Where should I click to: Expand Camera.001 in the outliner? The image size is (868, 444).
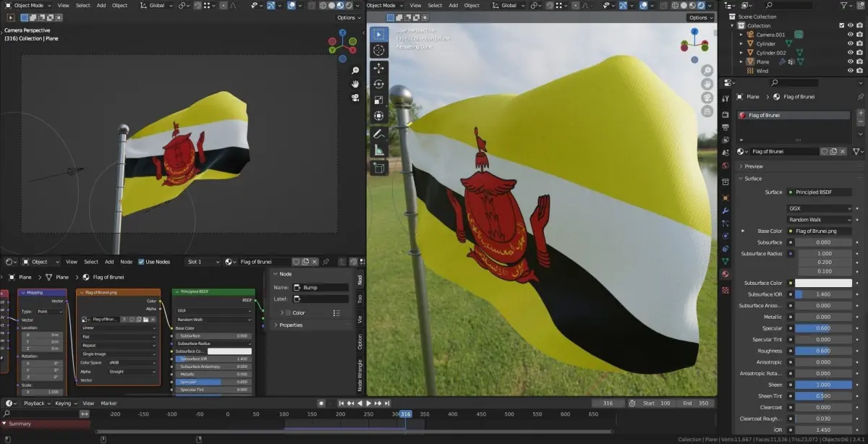(x=741, y=35)
